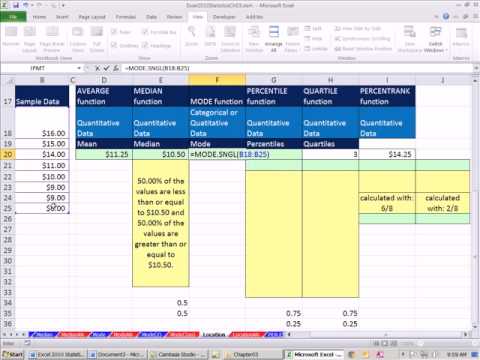The image size is (480, 360).
Task: Click the vertical scrollbar
Action: (x=475, y=203)
